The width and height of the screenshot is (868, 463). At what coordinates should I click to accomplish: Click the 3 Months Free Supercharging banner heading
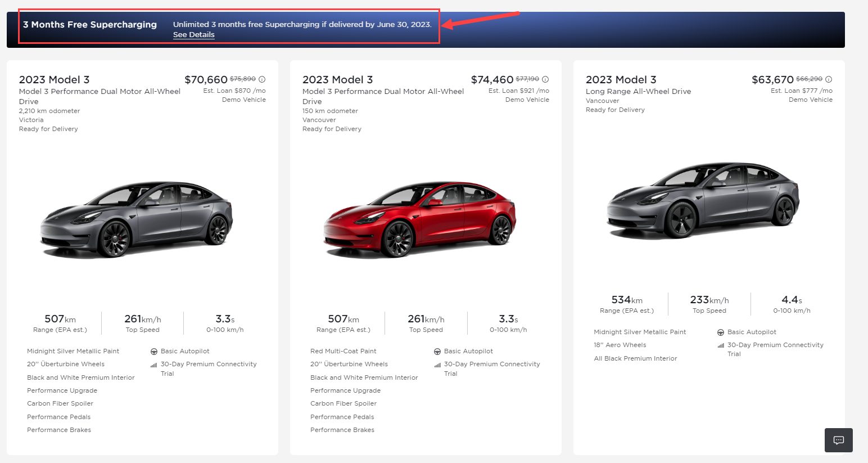pos(89,24)
